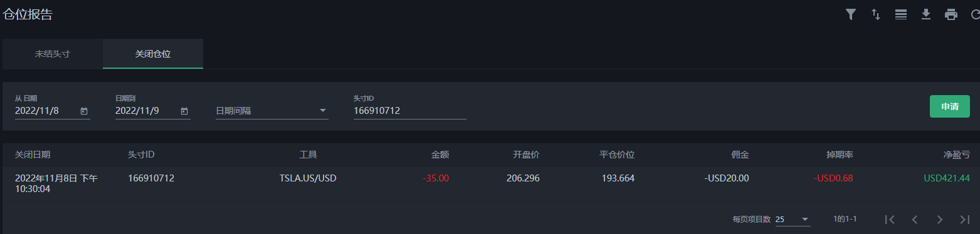Download the position report

tap(926, 14)
